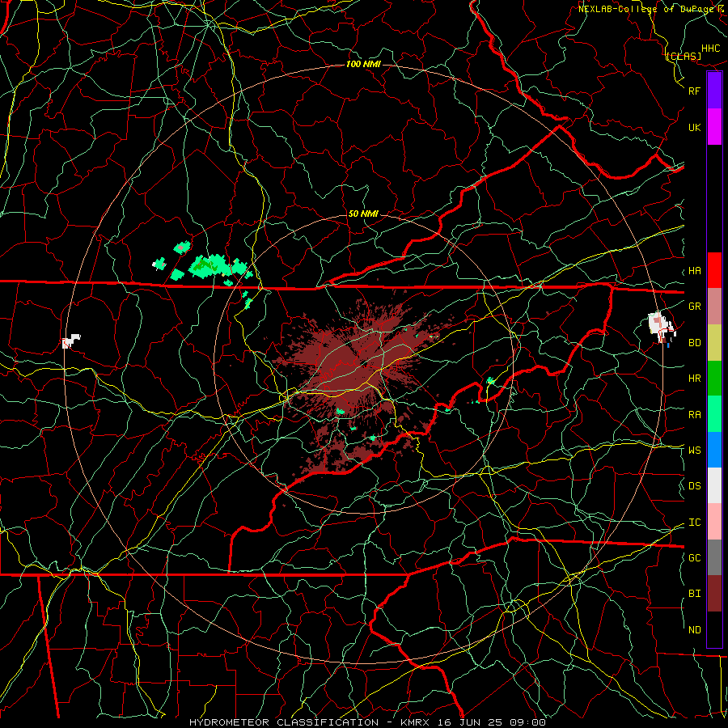Click the "09:00" timestamp text
Screen dimensions: 728x728
coord(527,722)
